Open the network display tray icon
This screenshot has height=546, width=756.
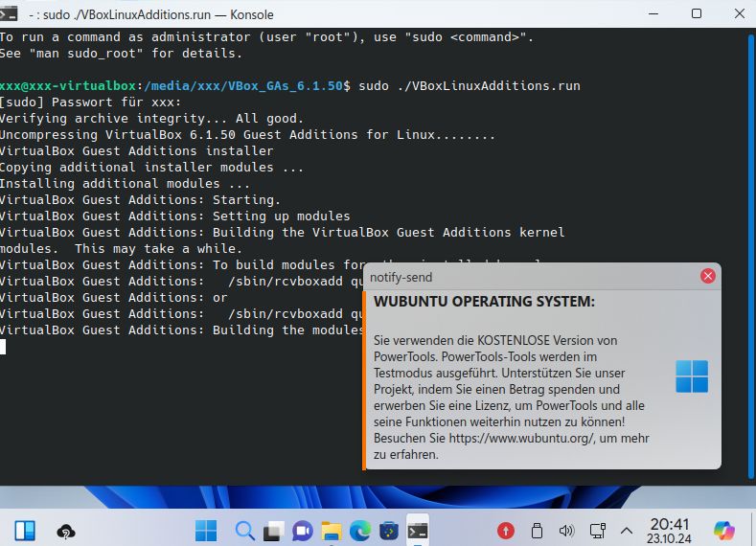click(x=597, y=531)
